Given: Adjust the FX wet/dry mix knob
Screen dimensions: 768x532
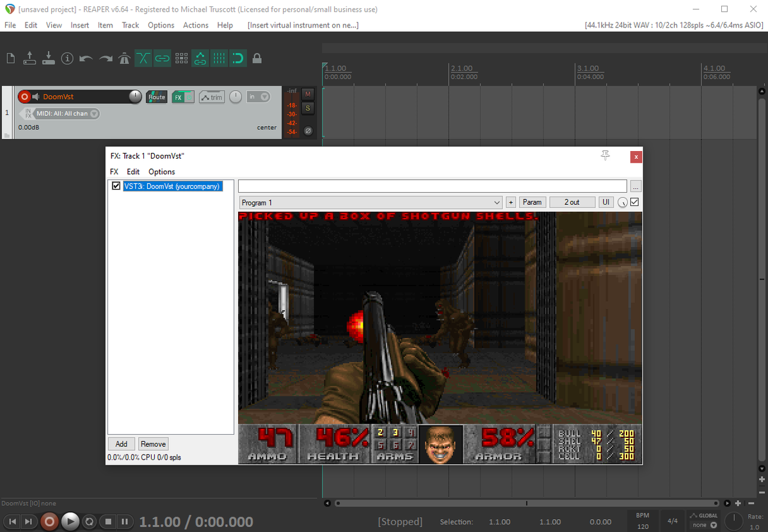Looking at the screenshot, I should (623, 203).
